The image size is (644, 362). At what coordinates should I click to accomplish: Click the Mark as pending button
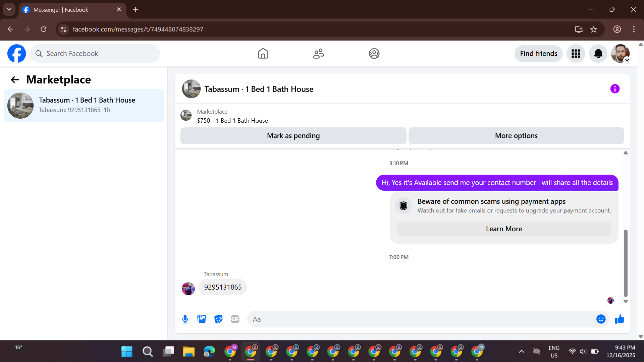pos(293,136)
